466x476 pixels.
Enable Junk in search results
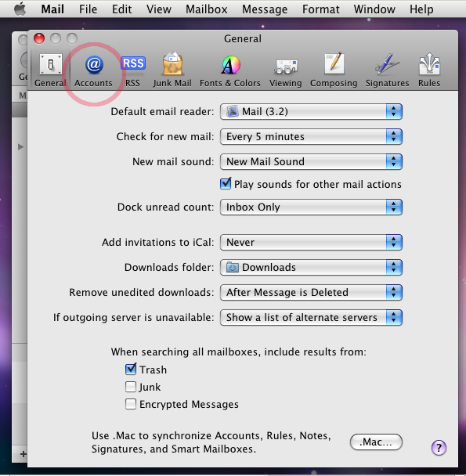(x=131, y=387)
